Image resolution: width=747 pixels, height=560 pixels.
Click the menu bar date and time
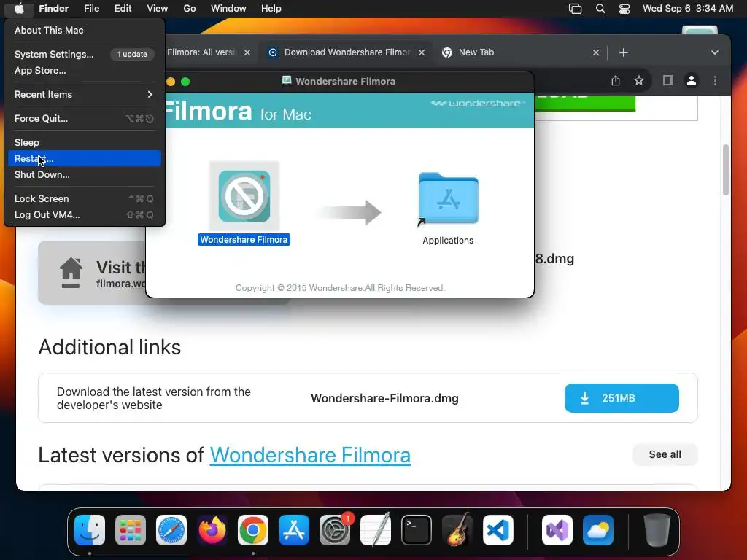[687, 9]
